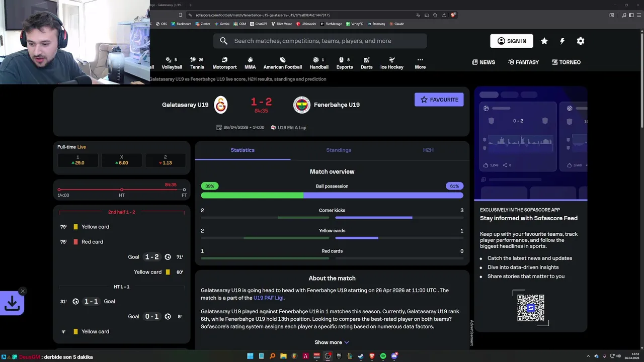The width and height of the screenshot is (644, 362).
Task: Open Esports section
Action: pos(345,63)
